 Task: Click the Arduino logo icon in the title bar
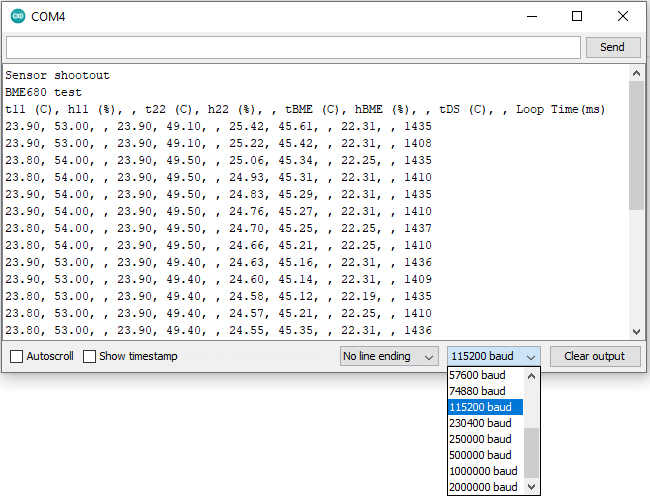18,17
